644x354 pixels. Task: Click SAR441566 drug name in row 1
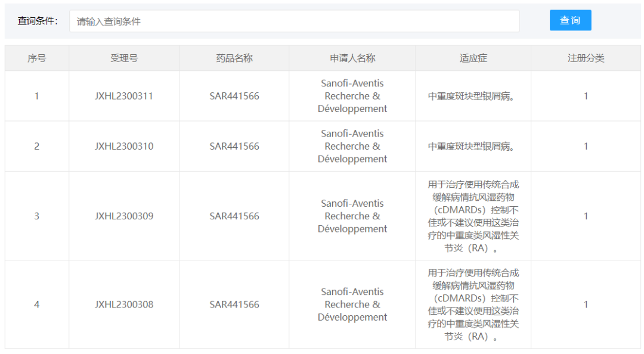pos(234,96)
